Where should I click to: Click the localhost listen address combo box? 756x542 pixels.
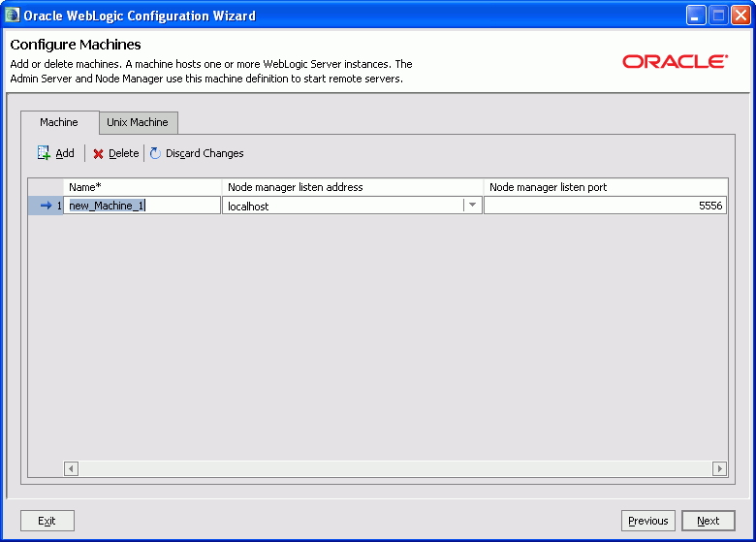point(352,206)
